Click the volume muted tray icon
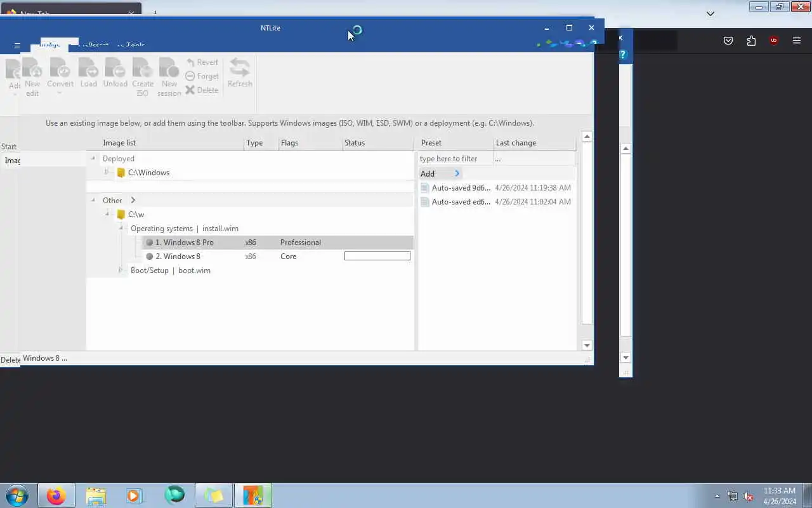 [749, 496]
